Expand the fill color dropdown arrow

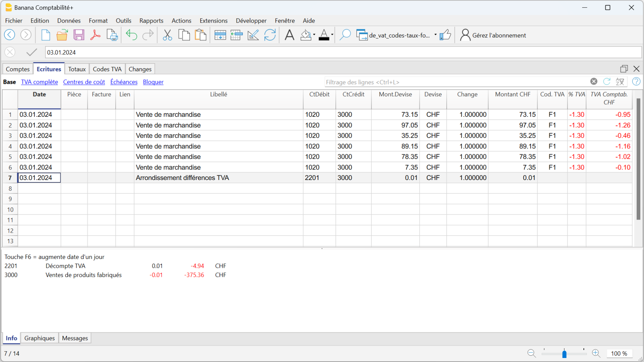point(314,35)
